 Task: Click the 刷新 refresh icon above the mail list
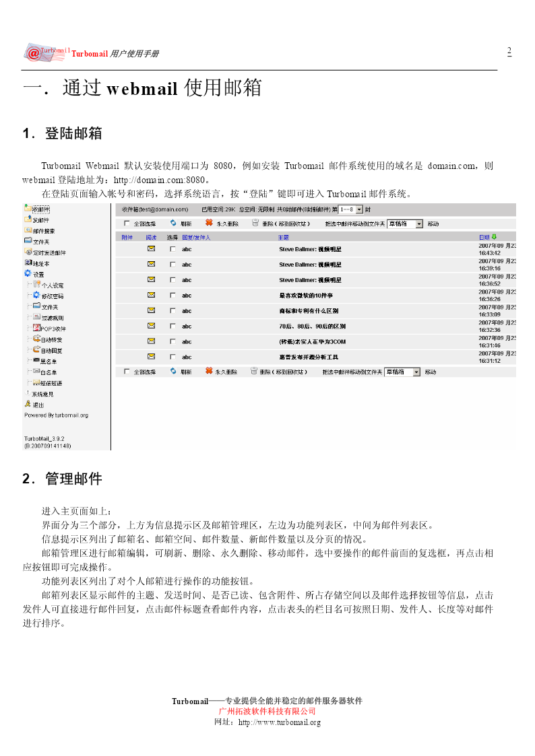[x=173, y=223]
